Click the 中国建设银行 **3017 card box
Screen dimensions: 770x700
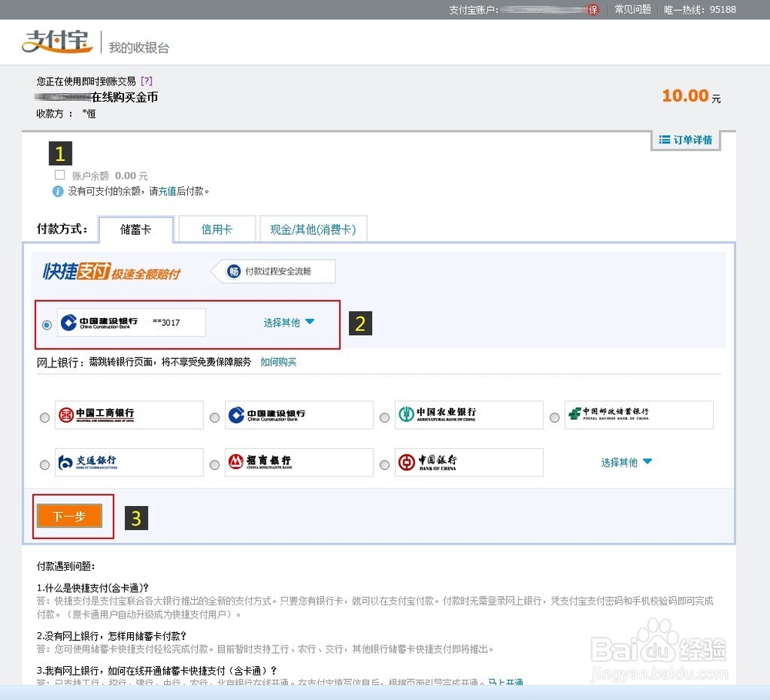132,322
